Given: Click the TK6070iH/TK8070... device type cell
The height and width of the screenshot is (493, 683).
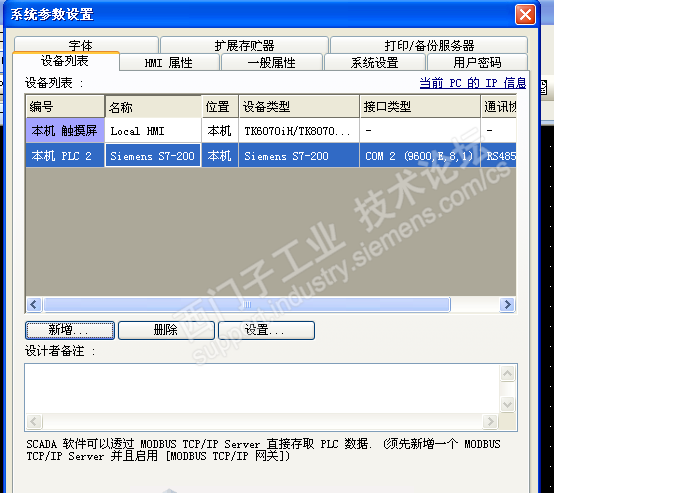Looking at the screenshot, I should [x=299, y=131].
